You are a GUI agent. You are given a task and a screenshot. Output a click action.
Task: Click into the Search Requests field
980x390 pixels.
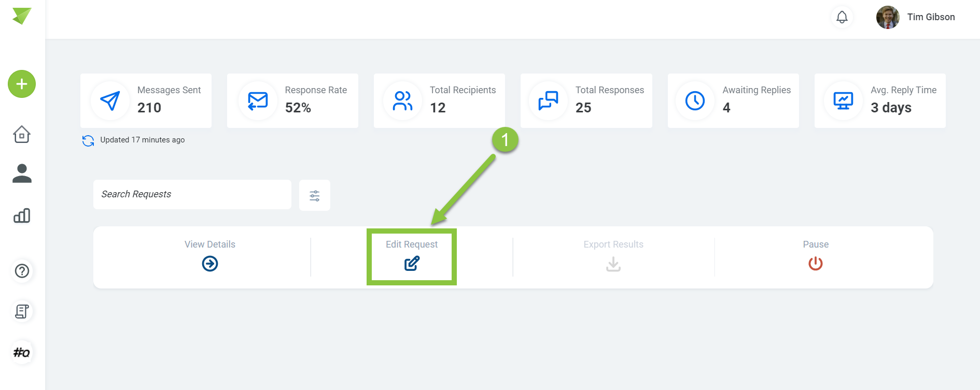(192, 194)
